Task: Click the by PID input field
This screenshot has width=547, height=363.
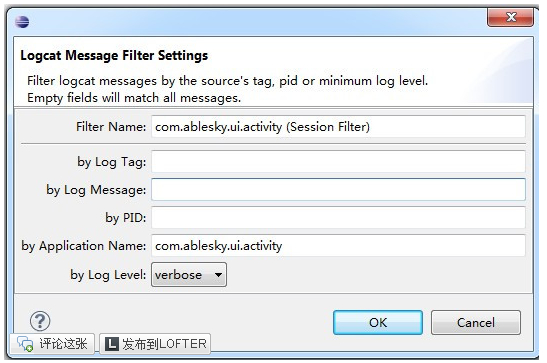Action: point(338,218)
